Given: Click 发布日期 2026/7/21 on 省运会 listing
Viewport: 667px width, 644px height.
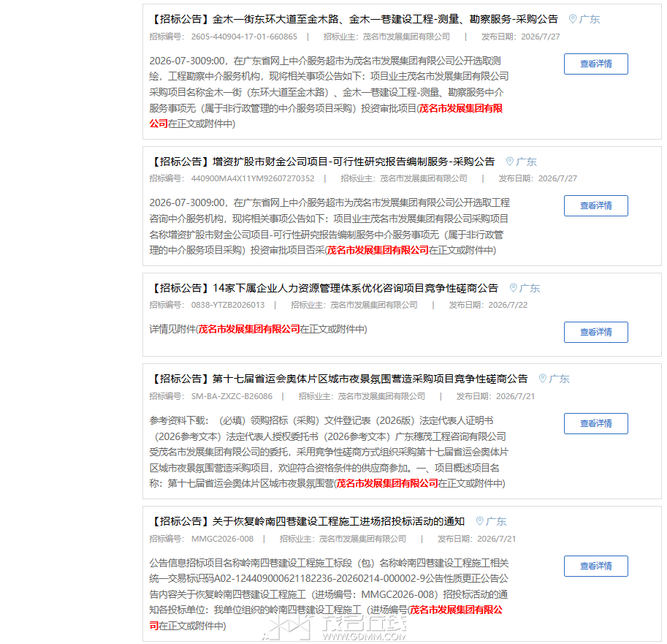Looking at the screenshot, I should [x=495, y=396].
